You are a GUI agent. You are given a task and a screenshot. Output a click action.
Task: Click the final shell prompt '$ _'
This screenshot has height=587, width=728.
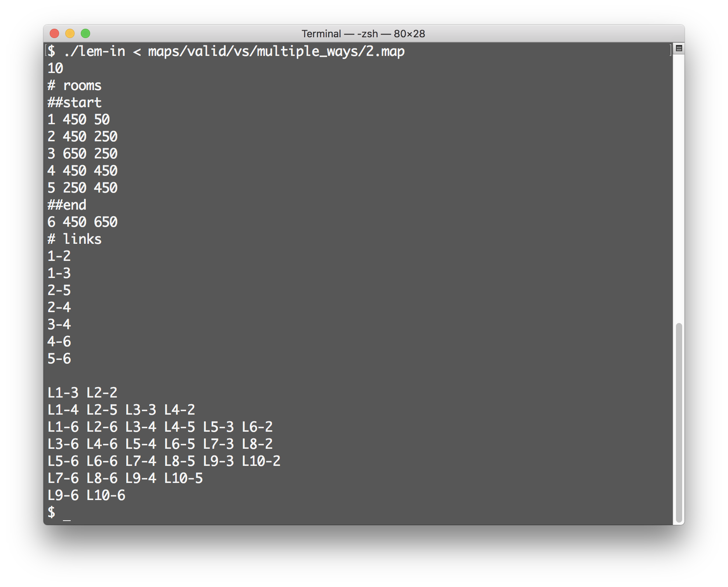pos(59,512)
